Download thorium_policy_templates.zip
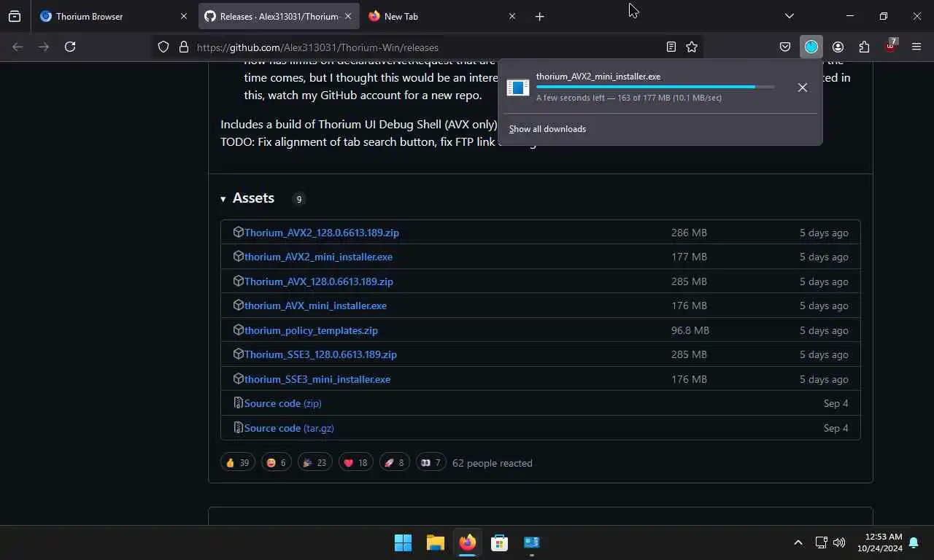Image resolution: width=934 pixels, height=560 pixels. pos(311,330)
